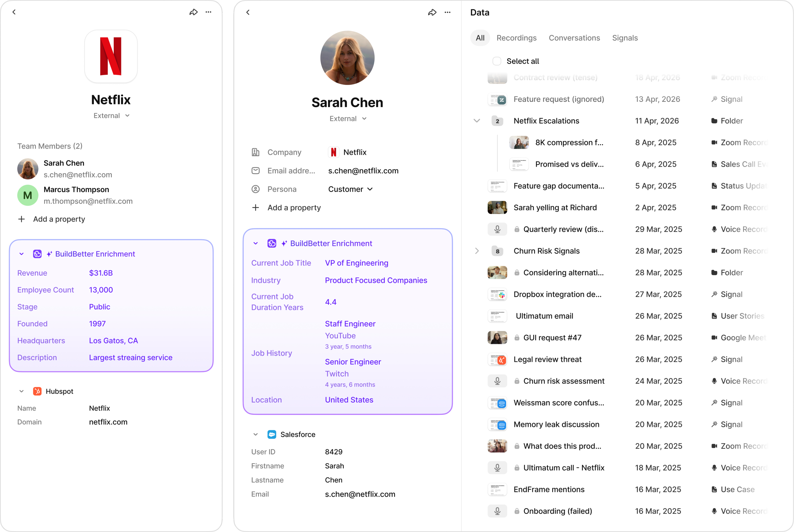Go back from Sarah Chen's profile panel
Image resolution: width=794 pixels, height=532 pixels.
pyautogui.click(x=248, y=13)
